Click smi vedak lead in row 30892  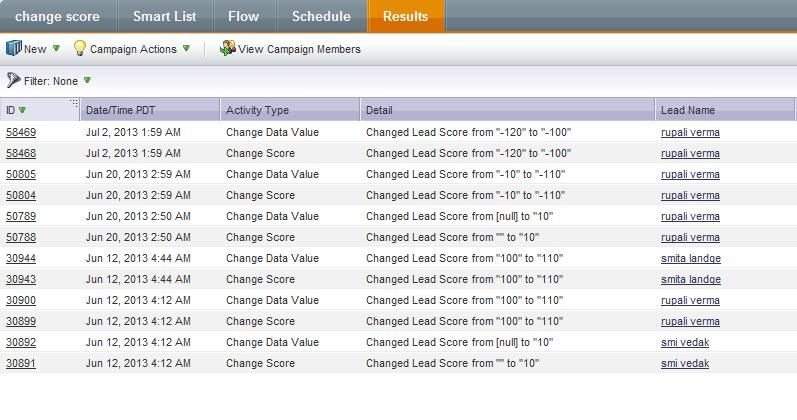tap(684, 342)
